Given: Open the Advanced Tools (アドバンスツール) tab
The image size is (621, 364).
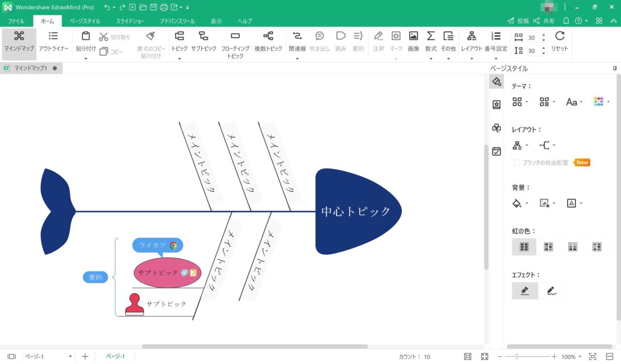Looking at the screenshot, I should point(178,21).
